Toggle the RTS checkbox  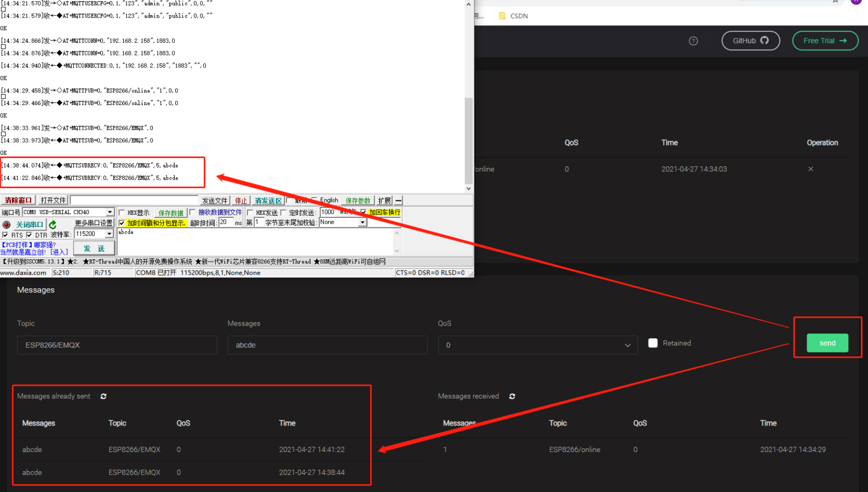click(x=5, y=235)
